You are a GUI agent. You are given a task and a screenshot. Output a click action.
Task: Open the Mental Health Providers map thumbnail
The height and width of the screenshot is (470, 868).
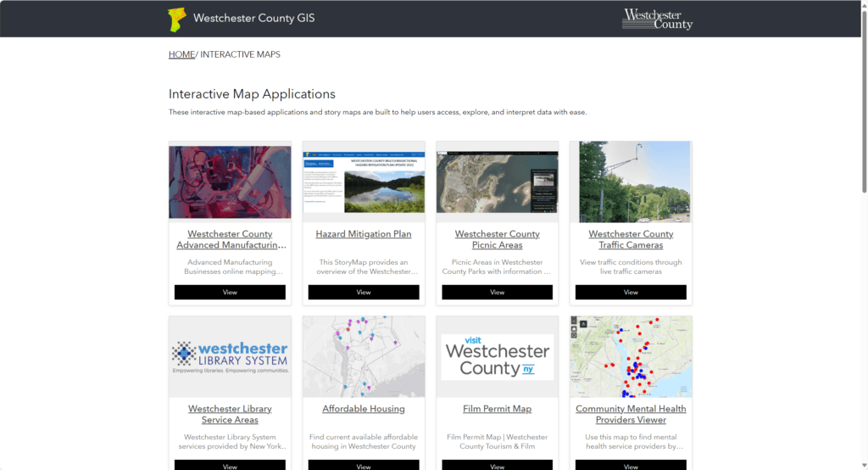coord(631,357)
